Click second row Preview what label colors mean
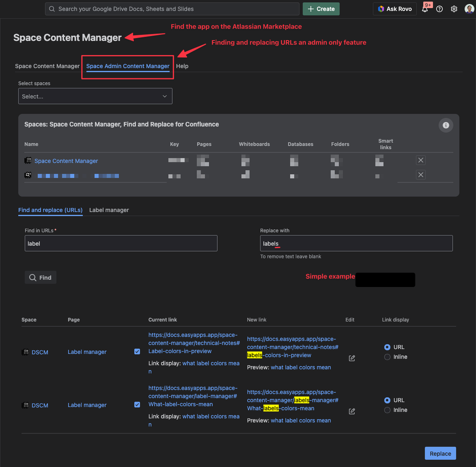Screen dimensions: 476x467 pos(301,420)
